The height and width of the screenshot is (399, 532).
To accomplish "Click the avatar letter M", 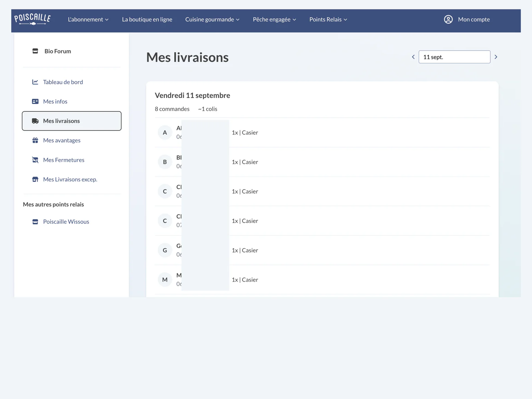I will (165, 280).
